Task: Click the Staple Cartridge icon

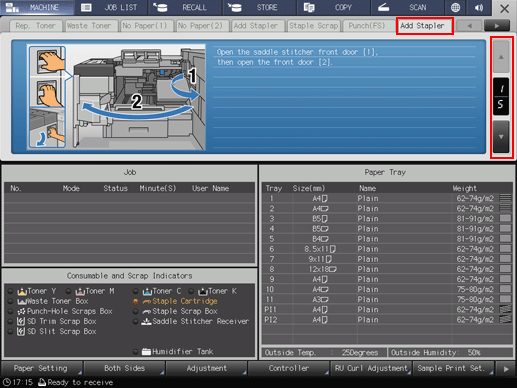Action: point(147,301)
